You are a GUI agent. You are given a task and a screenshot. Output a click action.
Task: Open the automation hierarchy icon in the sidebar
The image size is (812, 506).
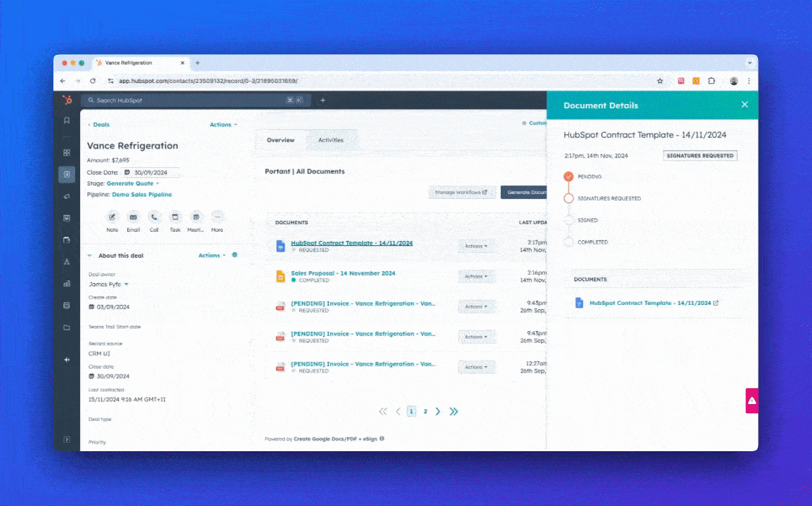click(67, 261)
